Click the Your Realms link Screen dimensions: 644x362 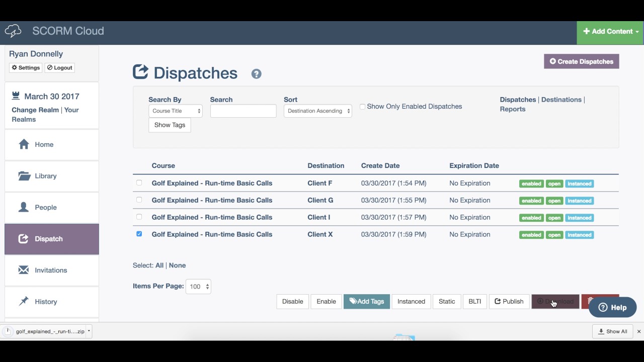pyautogui.click(x=45, y=115)
